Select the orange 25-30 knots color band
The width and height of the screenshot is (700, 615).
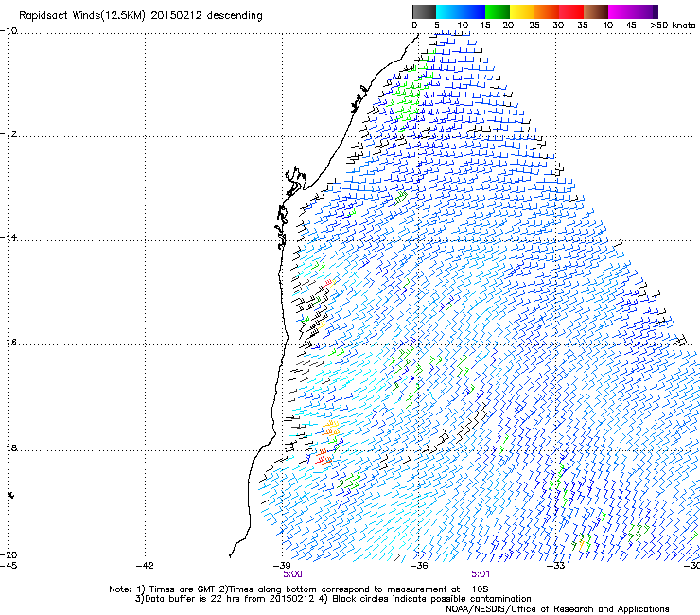547,11
